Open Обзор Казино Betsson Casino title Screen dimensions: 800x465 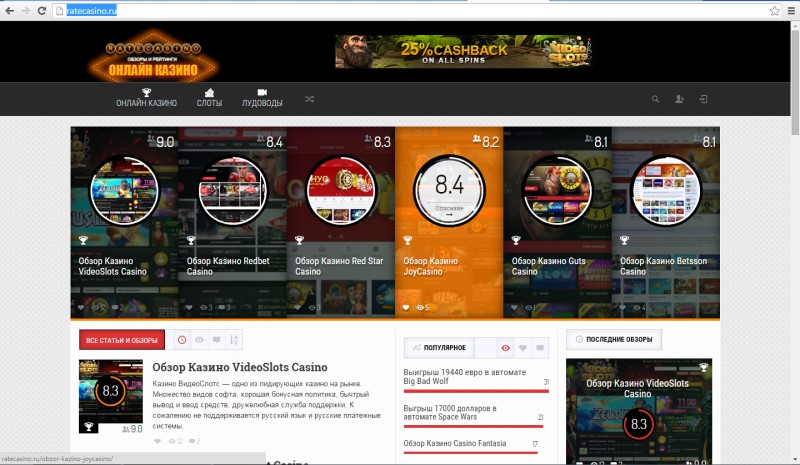(663, 266)
